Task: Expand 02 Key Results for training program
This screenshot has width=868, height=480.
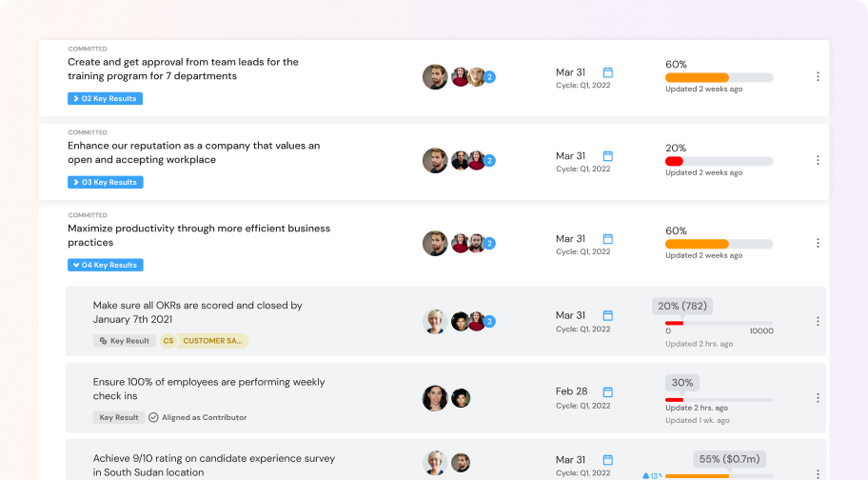Action: [x=105, y=98]
